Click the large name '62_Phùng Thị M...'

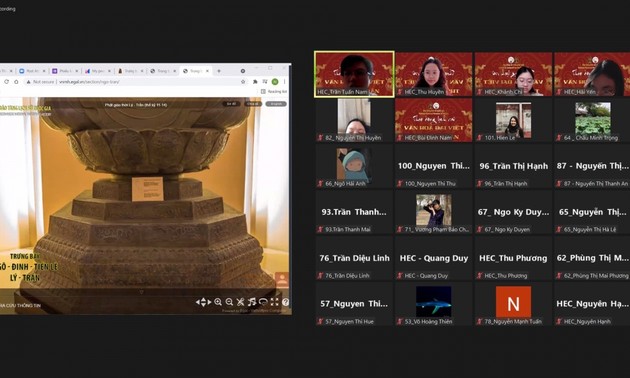click(593, 258)
